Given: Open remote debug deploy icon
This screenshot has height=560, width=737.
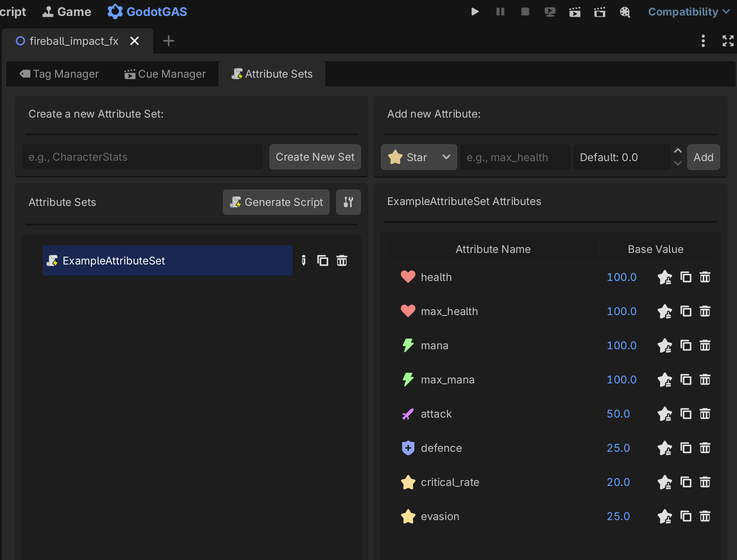Looking at the screenshot, I should pos(550,12).
